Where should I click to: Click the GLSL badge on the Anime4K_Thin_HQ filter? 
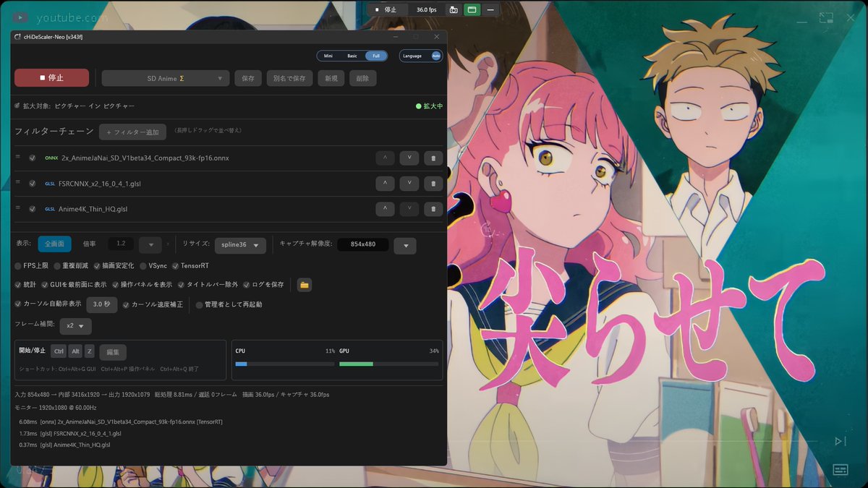click(x=50, y=209)
